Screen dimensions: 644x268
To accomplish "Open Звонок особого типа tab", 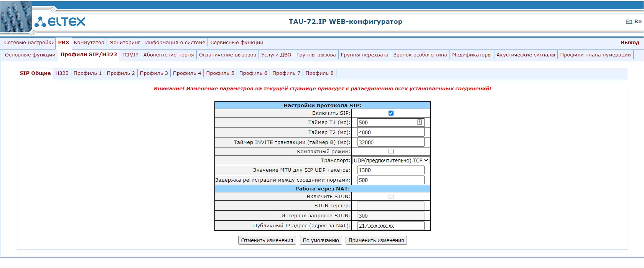I will (420, 55).
